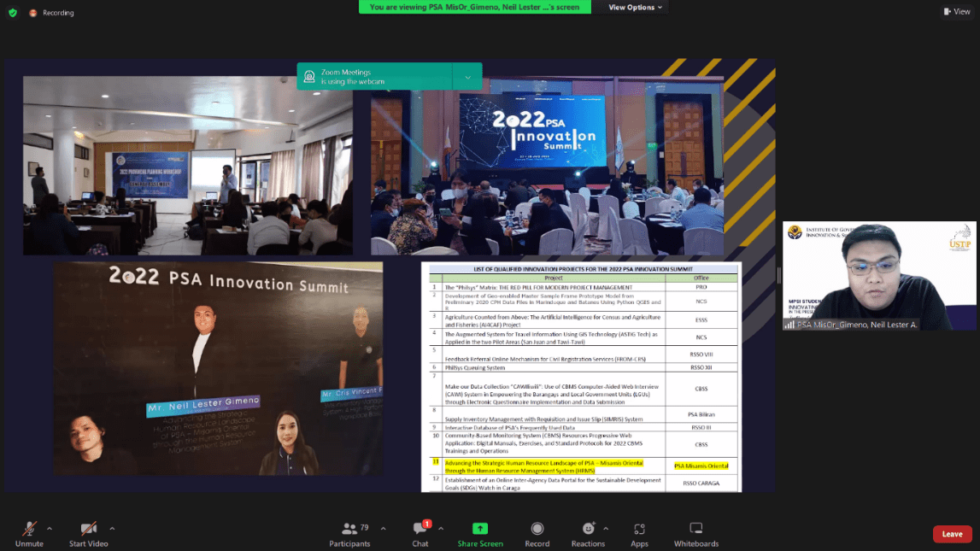Expand the Reactions options caret
The width and height of the screenshot is (980, 551).
606,529
